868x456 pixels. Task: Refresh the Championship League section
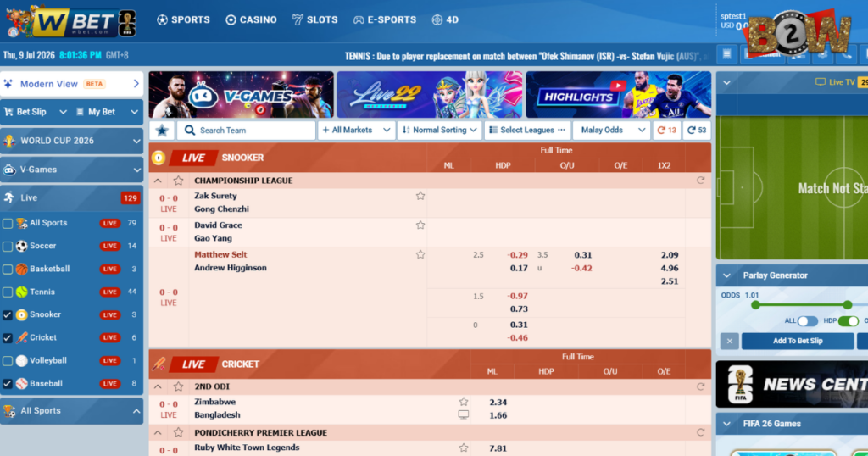[x=700, y=181]
